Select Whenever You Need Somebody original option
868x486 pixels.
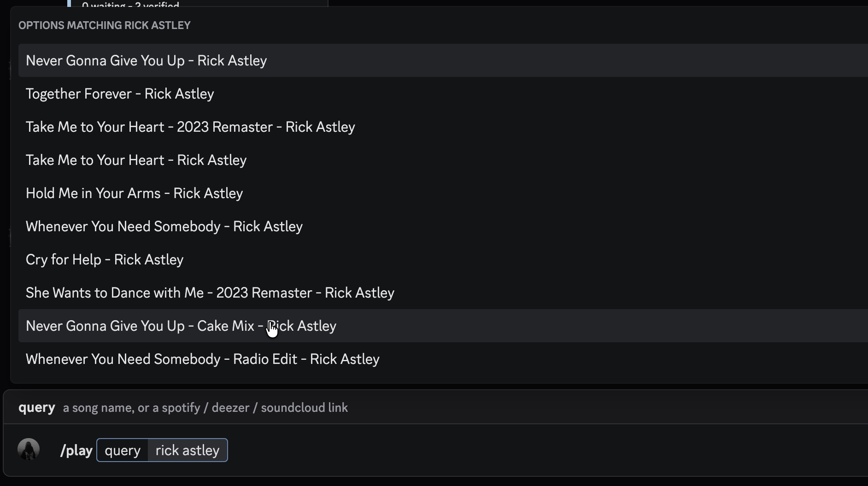[443, 226]
